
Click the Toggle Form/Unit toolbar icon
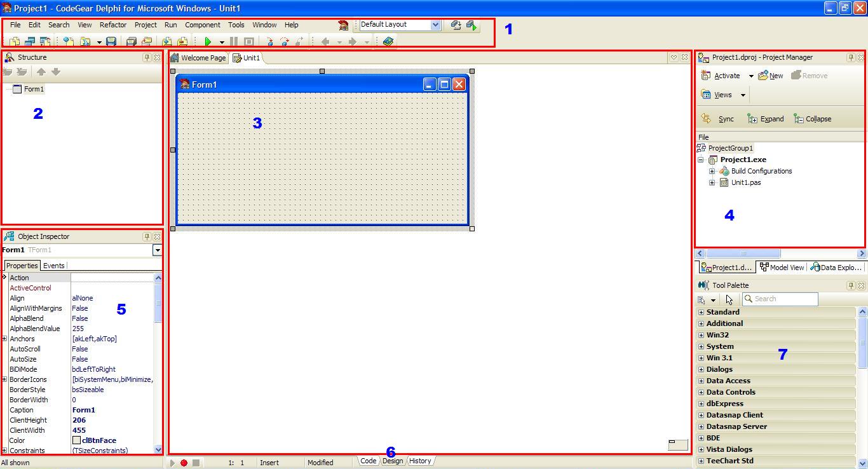pos(45,41)
